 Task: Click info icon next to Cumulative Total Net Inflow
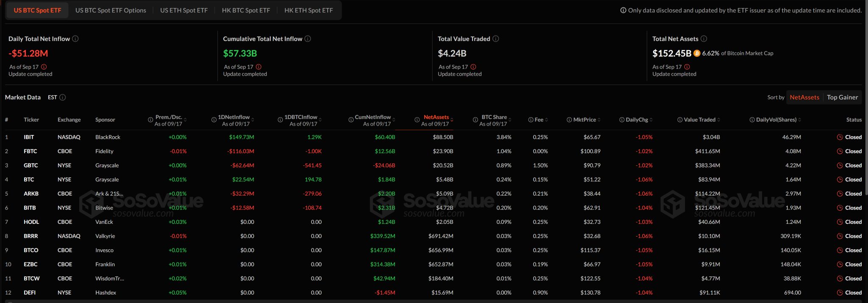308,39
